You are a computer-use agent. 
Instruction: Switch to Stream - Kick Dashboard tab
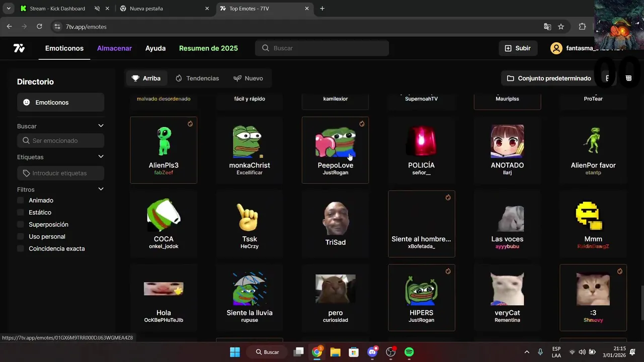tap(57, 9)
